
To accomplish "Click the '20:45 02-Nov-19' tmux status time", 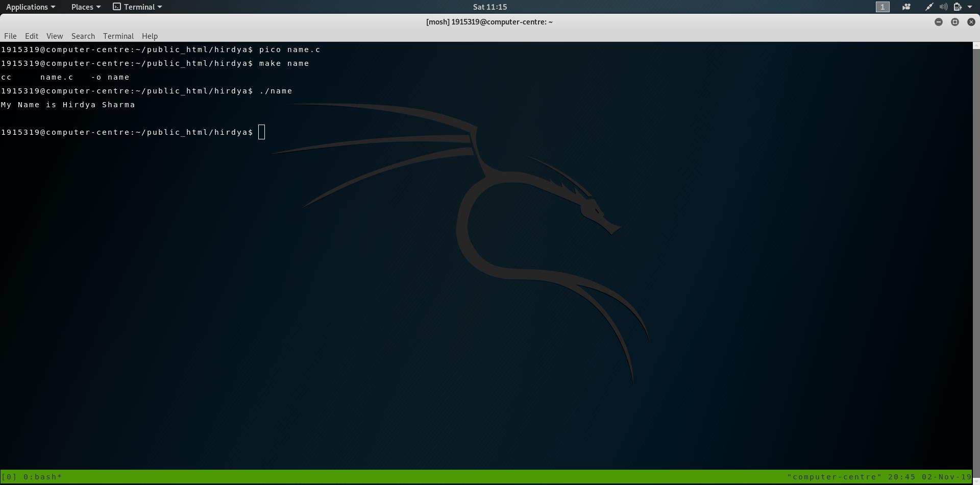I will pyautogui.click(x=929, y=477).
